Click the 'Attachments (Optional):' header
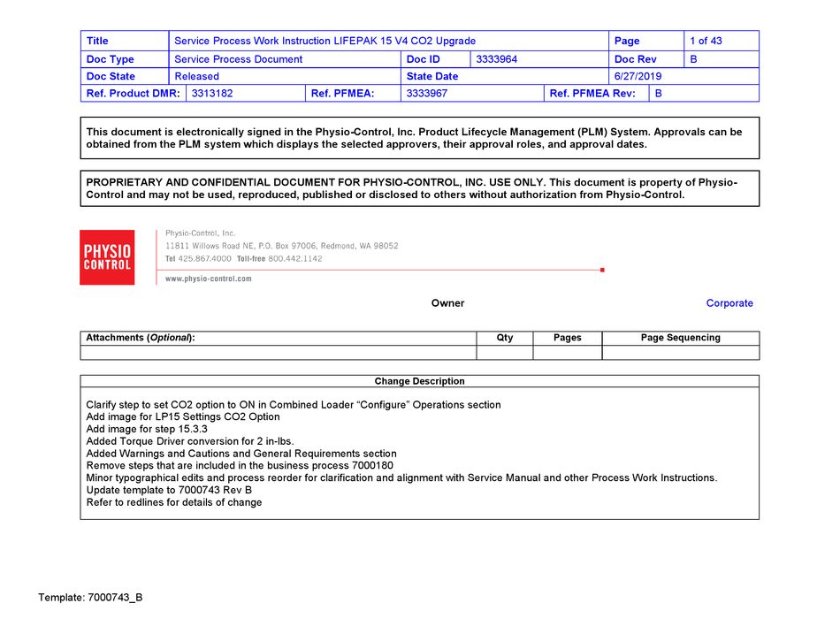 (x=141, y=338)
